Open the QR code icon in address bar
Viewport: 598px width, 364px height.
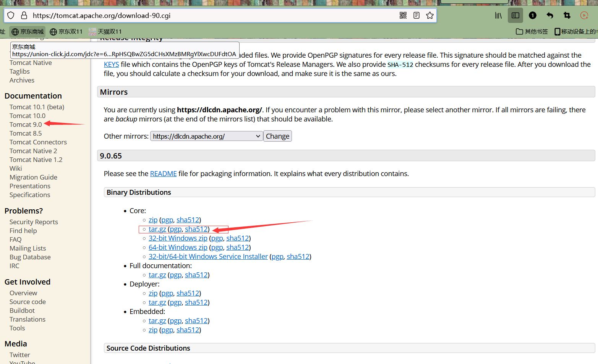click(x=403, y=15)
